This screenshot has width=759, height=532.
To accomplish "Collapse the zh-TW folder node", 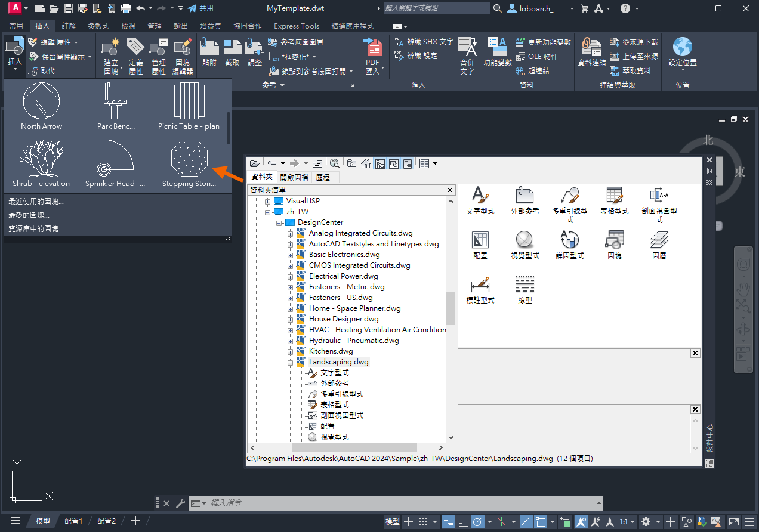I will (x=268, y=212).
